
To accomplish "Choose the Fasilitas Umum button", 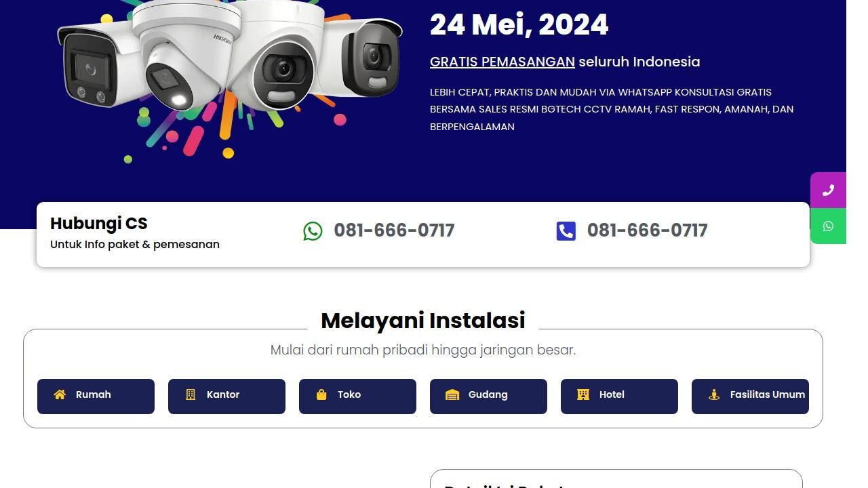I will click(750, 396).
